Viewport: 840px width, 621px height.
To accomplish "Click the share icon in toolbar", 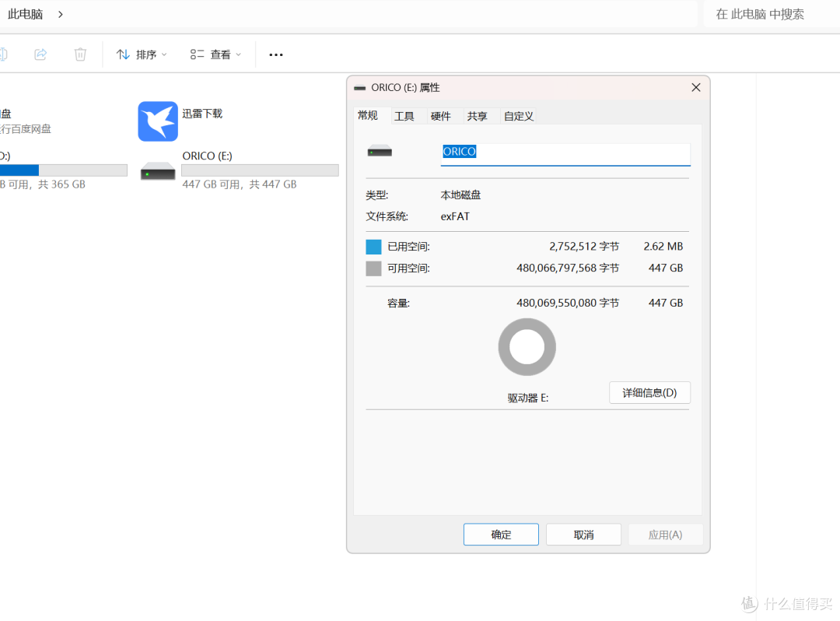I will (x=40, y=54).
